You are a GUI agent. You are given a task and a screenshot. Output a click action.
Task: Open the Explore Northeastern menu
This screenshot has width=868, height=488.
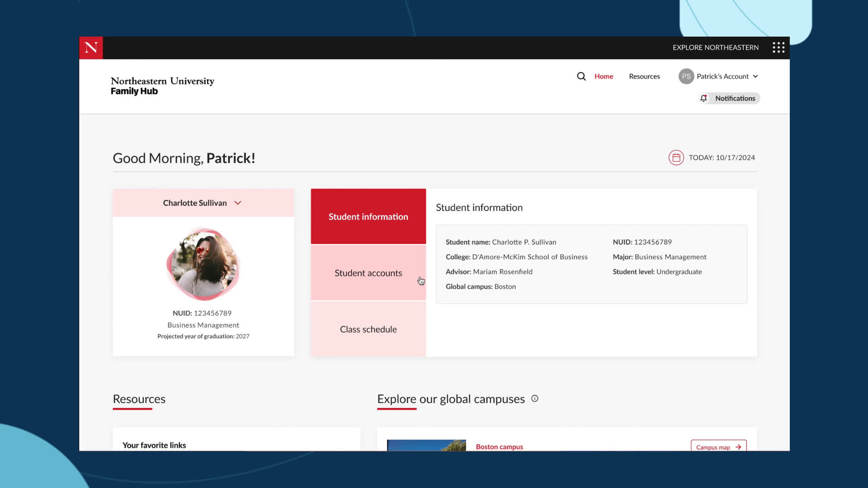tap(715, 47)
